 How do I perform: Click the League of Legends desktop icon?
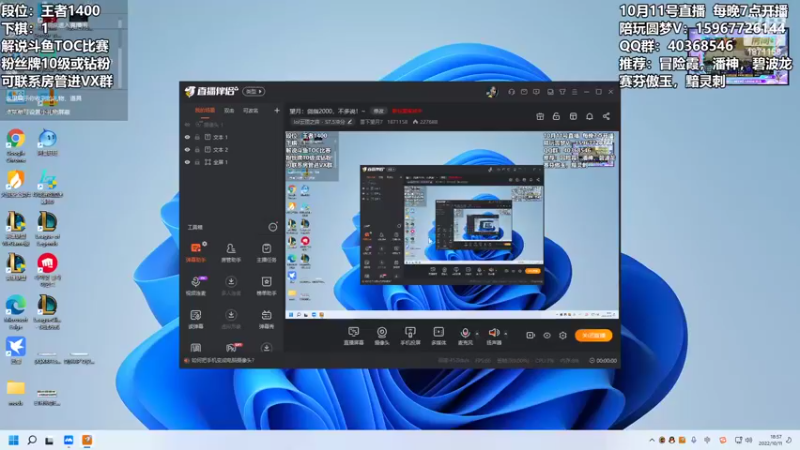(47, 229)
